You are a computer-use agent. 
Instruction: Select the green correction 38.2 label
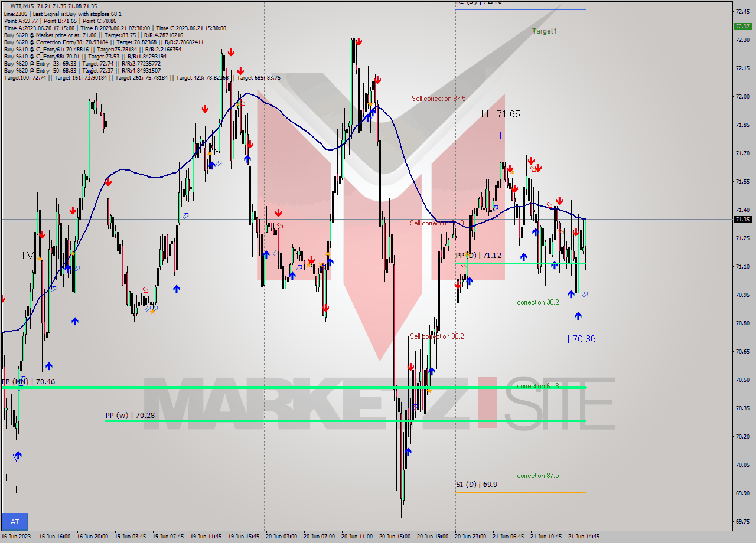point(538,302)
